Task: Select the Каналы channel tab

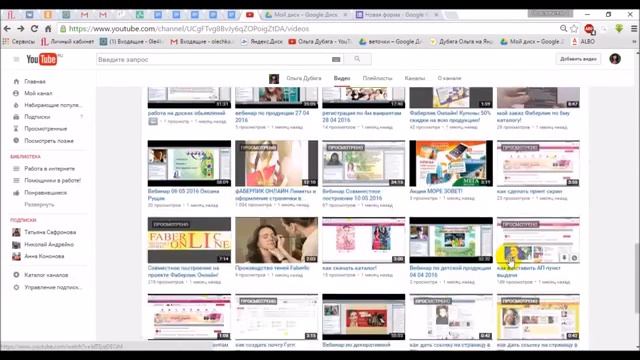Action: coord(415,78)
